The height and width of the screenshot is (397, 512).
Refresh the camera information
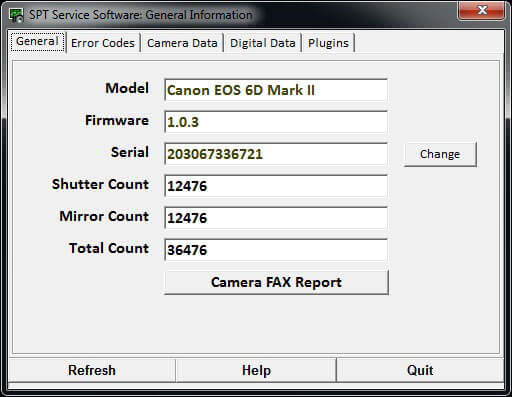click(x=92, y=370)
